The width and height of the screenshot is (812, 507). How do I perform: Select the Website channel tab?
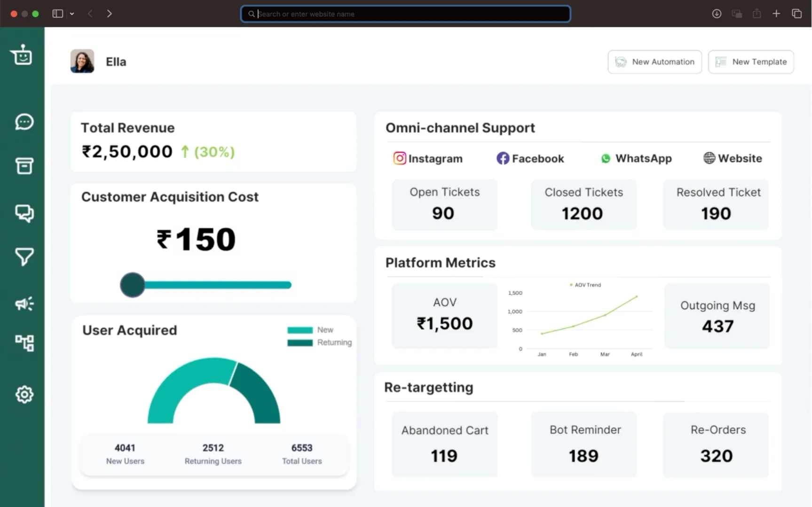tap(733, 158)
